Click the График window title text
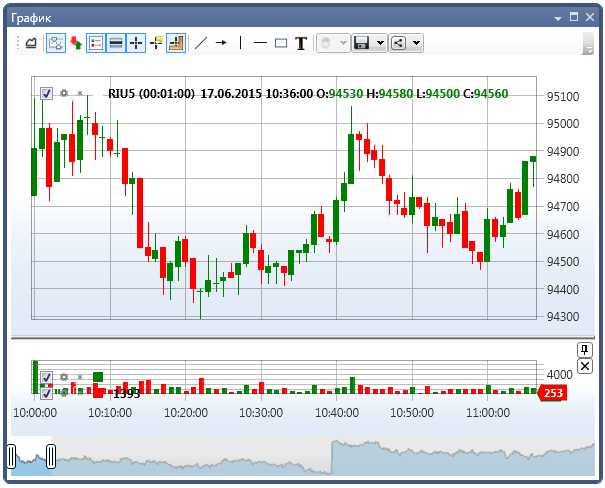 click(31, 18)
